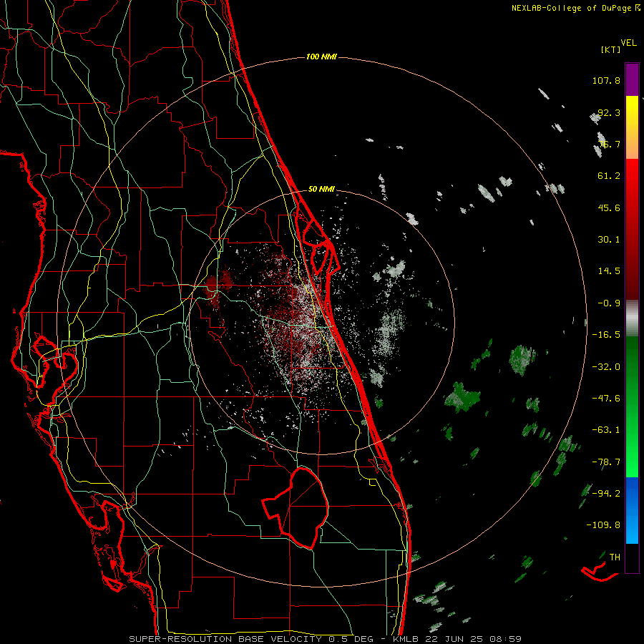Viewport: 644px width, 644px height.
Task: Select the 45.6 legend value
Action: (x=609, y=208)
